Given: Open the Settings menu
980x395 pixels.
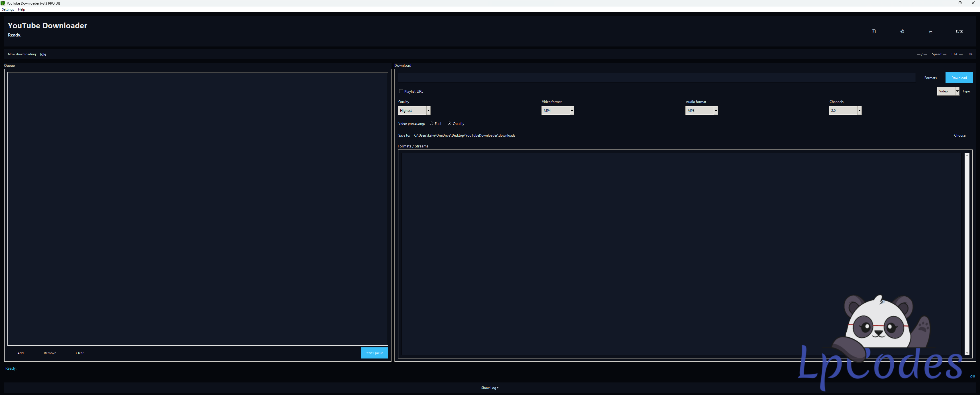Looking at the screenshot, I should click(x=8, y=9).
